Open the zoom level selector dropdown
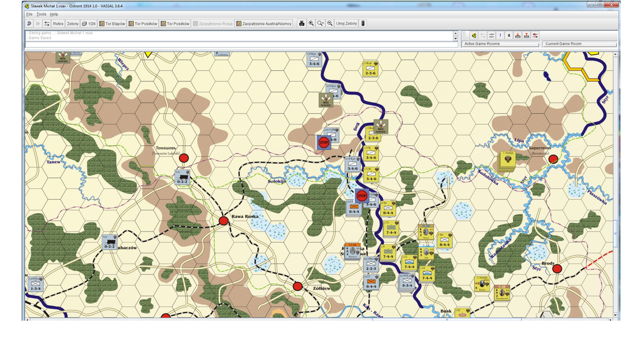Viewport: 644px width, 361px height. click(x=320, y=24)
